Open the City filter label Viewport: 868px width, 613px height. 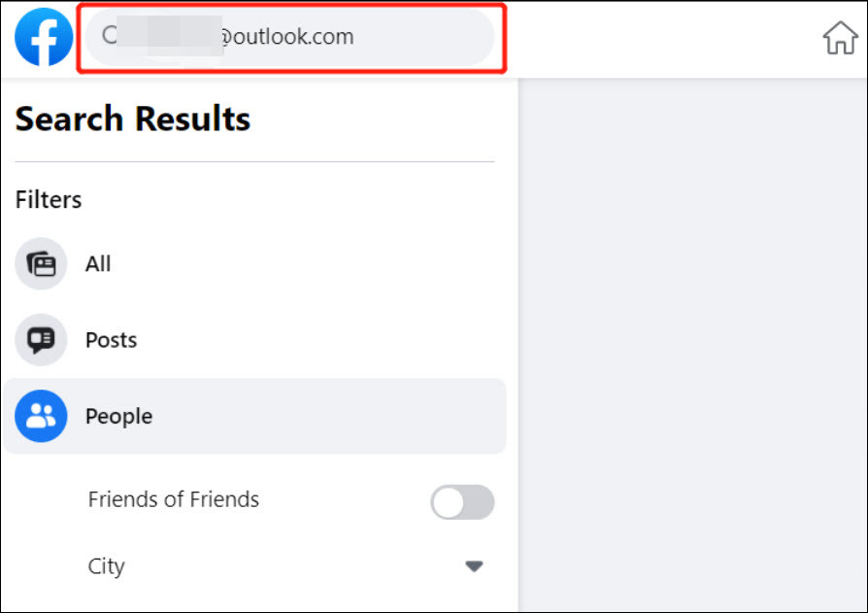click(106, 566)
